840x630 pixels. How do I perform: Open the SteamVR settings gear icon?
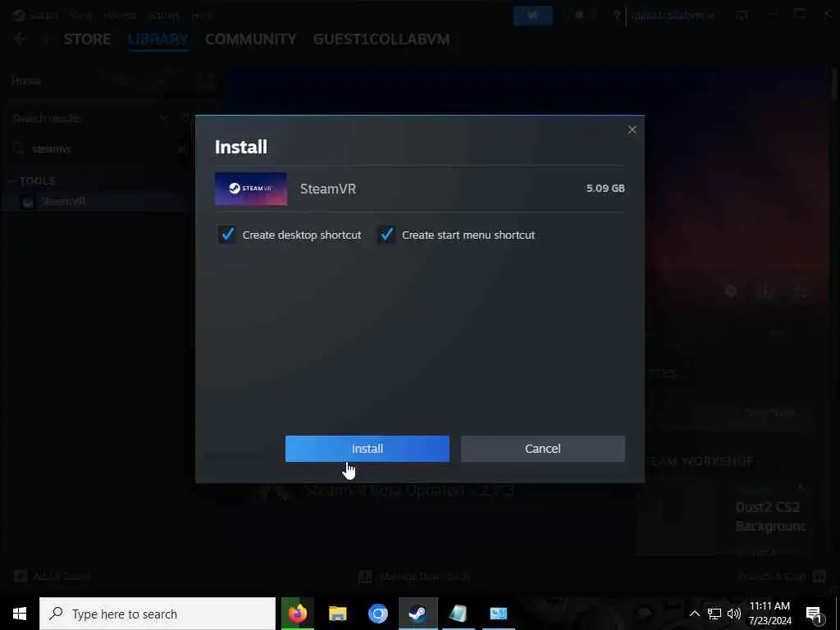[x=731, y=291]
